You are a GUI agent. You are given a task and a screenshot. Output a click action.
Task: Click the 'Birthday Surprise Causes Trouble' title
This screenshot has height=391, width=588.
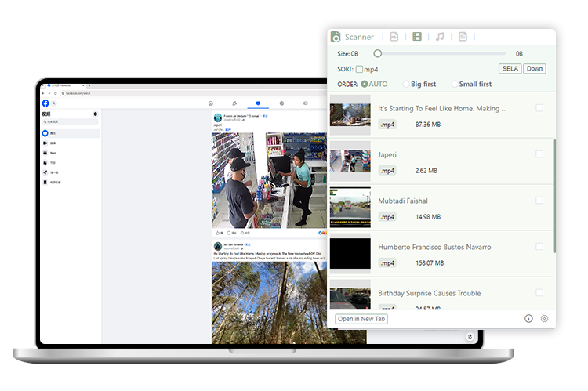(429, 293)
